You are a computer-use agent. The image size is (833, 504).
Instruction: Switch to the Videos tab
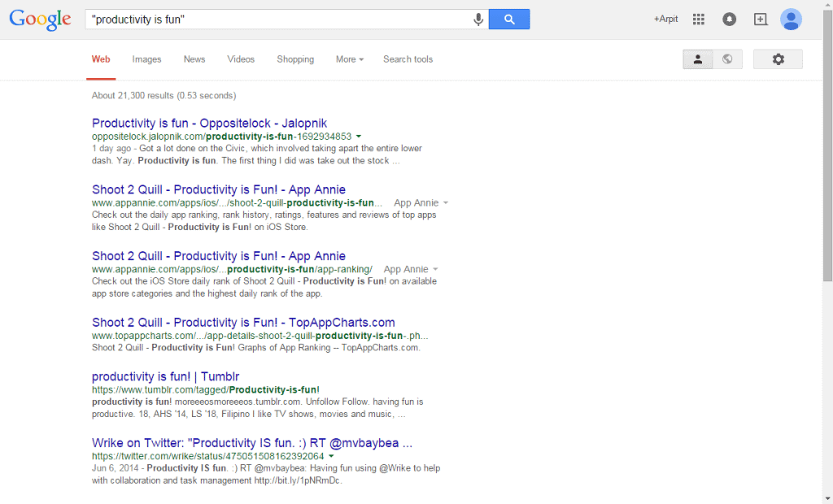coord(241,59)
